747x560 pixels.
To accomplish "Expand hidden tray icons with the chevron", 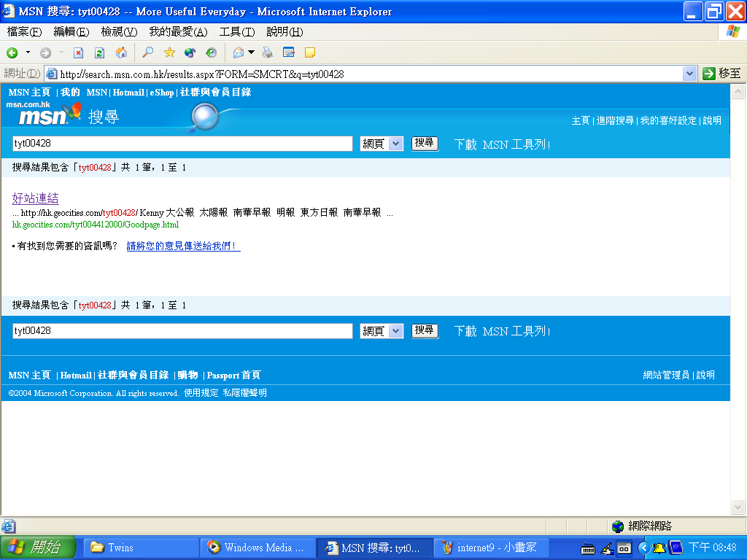I will click(644, 548).
